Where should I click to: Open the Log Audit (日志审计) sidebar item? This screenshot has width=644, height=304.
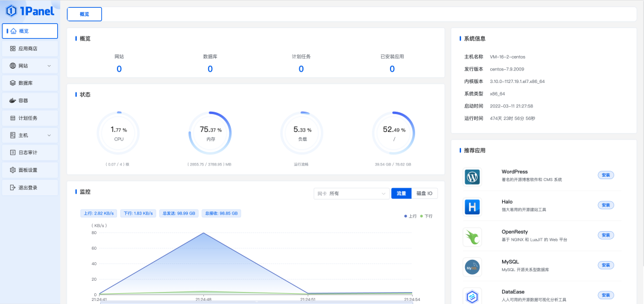[x=30, y=153]
